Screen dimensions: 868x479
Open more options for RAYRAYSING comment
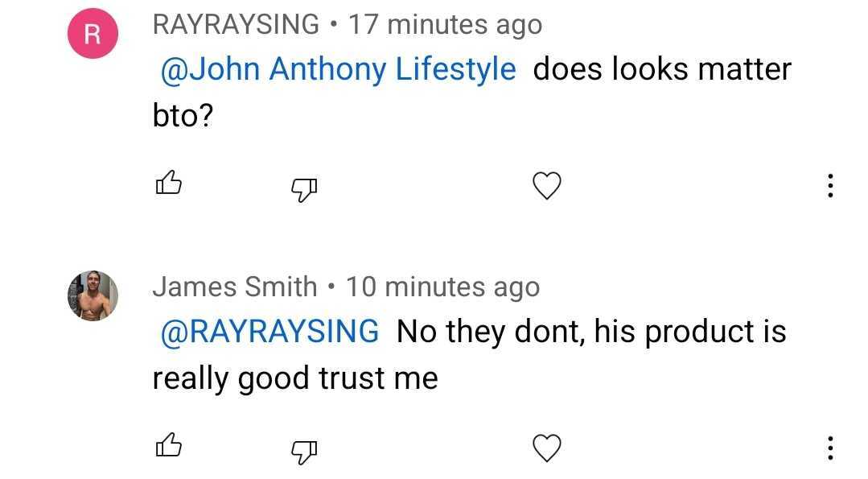coord(830,187)
